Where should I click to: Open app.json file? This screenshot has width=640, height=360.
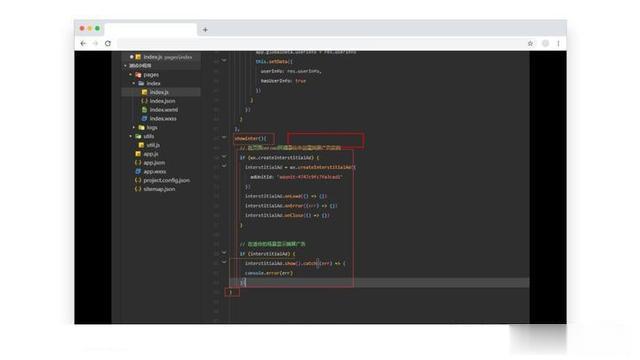coord(150,162)
